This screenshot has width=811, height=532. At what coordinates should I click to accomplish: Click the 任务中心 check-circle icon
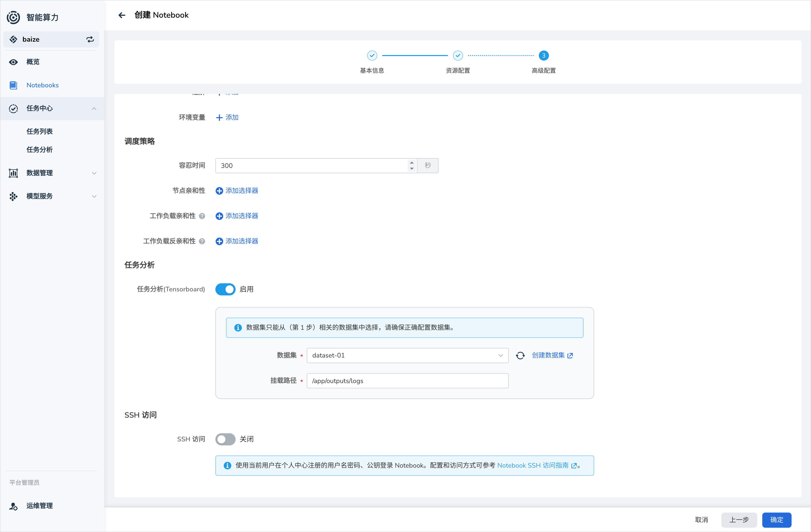(13, 108)
